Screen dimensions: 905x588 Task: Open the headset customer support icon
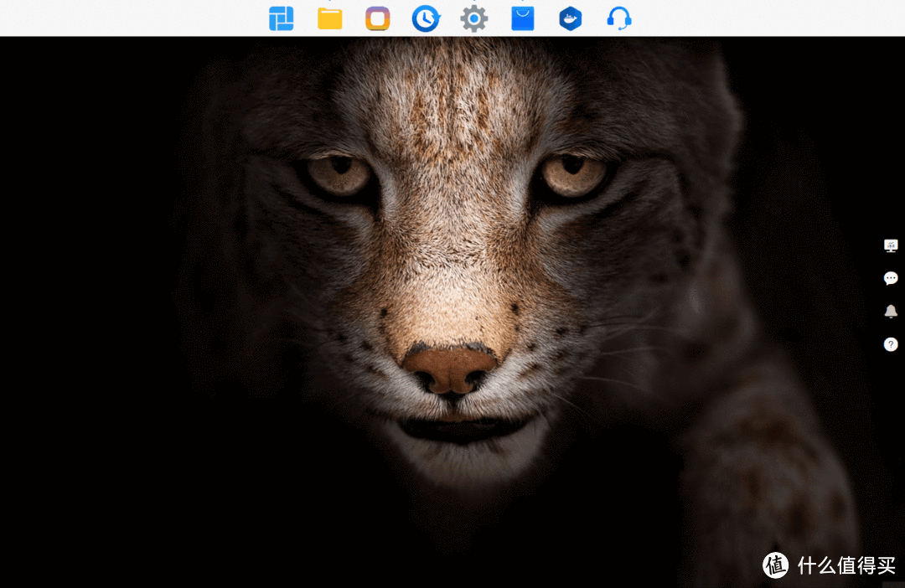(618, 18)
